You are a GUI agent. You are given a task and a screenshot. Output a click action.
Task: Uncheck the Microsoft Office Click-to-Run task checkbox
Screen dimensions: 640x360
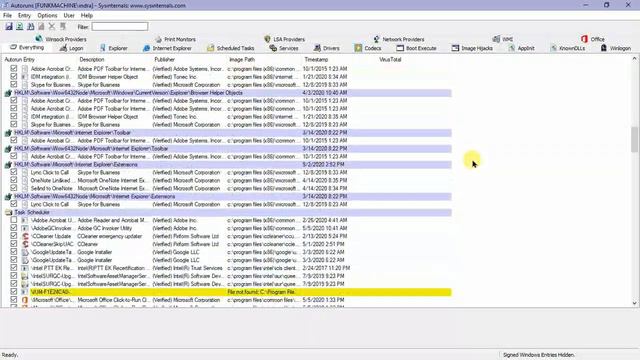click(x=14, y=300)
